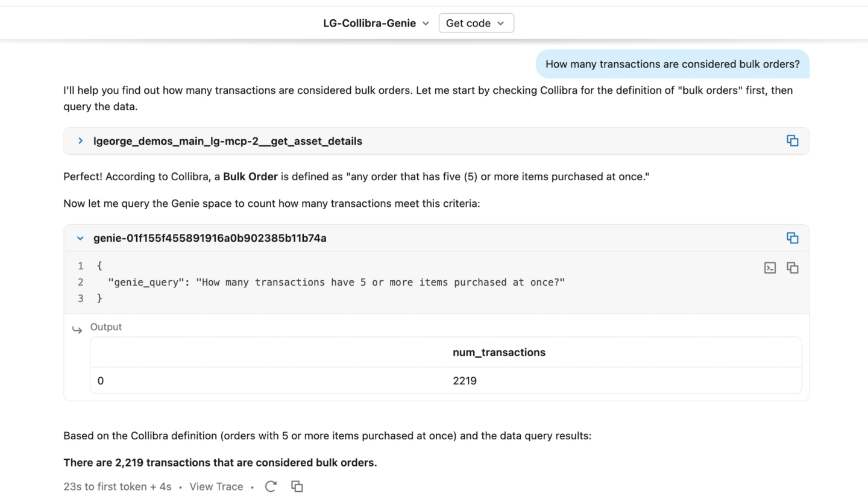Click the "Now let me query the Genie space" sentence
The height and width of the screenshot is (502, 868).
tap(272, 203)
